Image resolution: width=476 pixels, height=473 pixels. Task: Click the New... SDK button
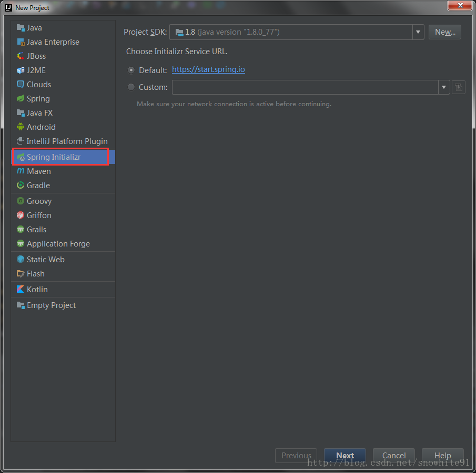pyautogui.click(x=445, y=32)
